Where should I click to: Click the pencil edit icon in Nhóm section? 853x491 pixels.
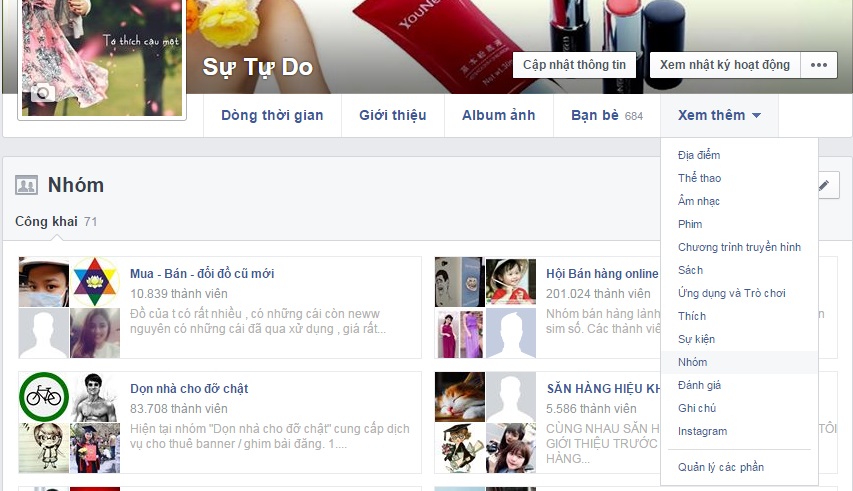825,185
